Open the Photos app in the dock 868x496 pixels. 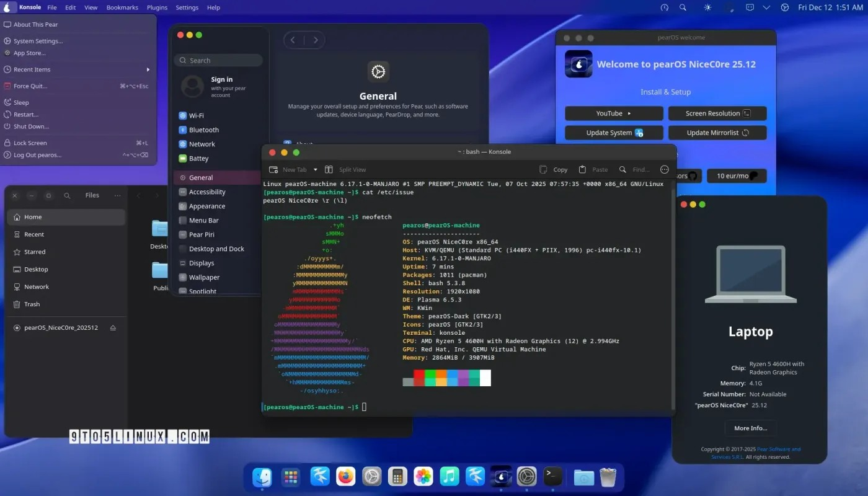423,476
